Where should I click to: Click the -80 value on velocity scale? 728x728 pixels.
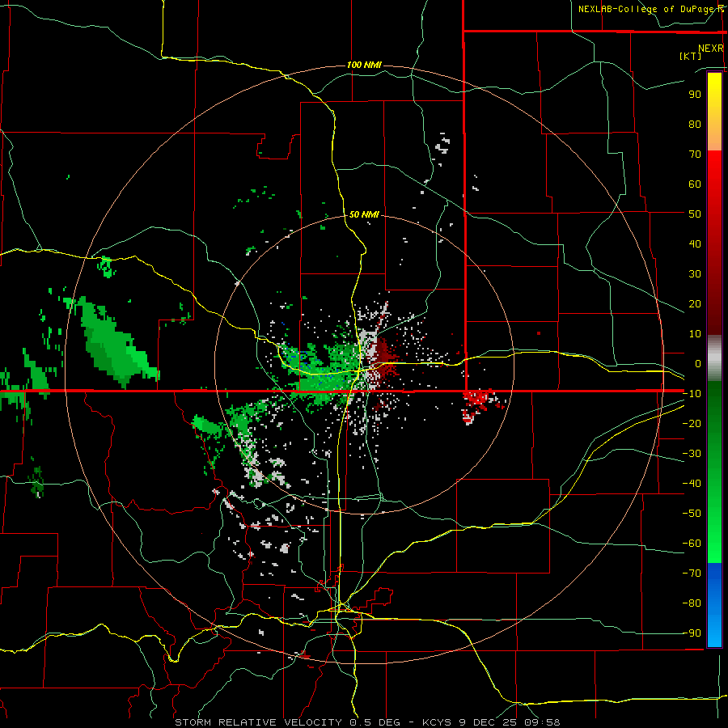[x=692, y=603]
